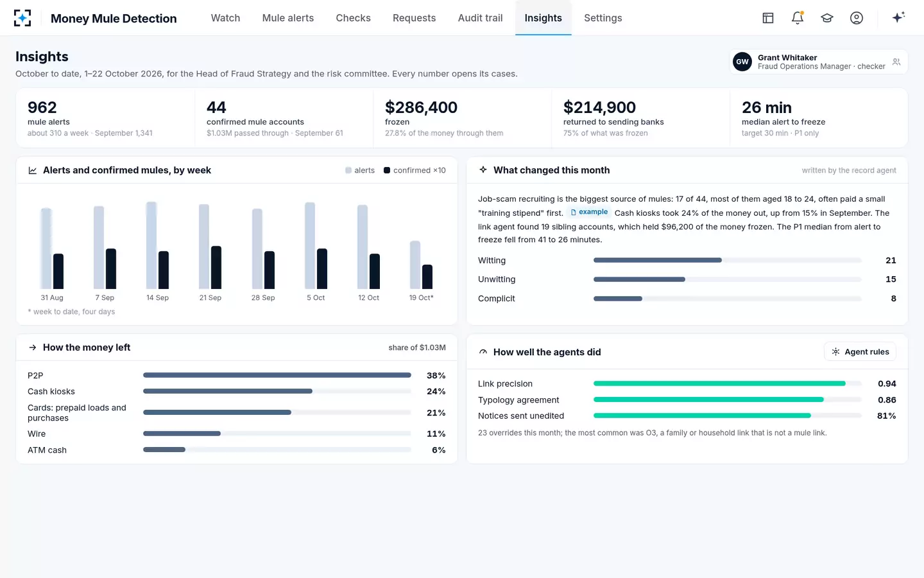924x578 pixels.
Task: Click the Link precision metric
Action: pyautogui.click(x=687, y=384)
